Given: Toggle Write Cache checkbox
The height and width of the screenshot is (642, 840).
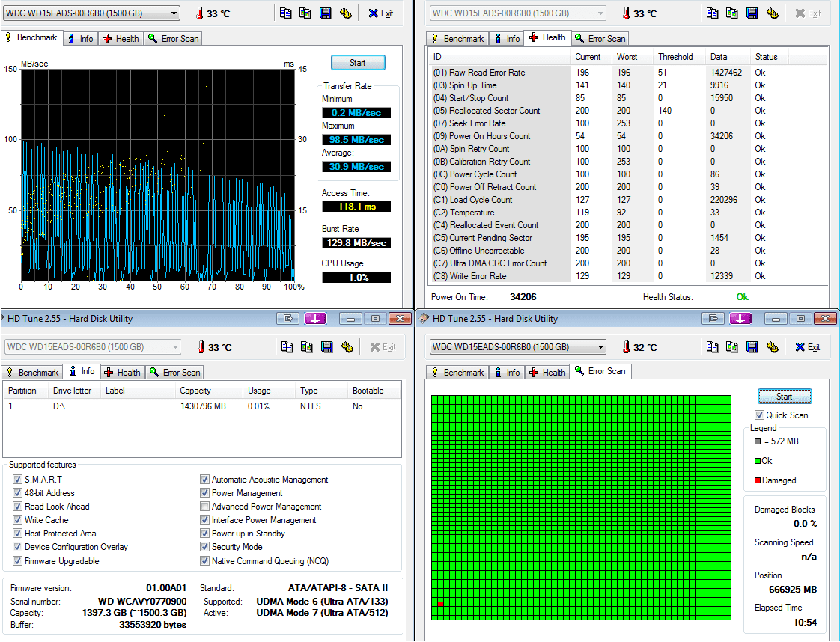Looking at the screenshot, I should 17,519.
